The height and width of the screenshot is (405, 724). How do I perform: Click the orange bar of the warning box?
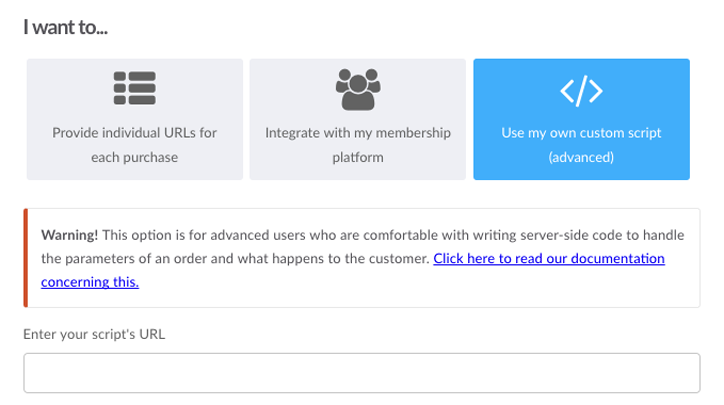26,258
